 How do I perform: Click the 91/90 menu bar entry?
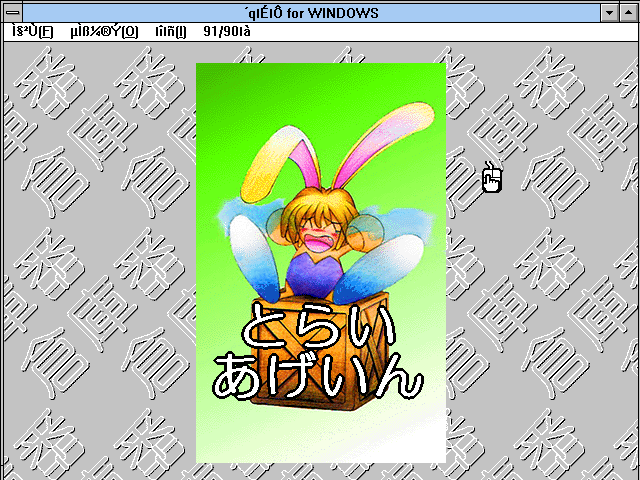tap(227, 32)
